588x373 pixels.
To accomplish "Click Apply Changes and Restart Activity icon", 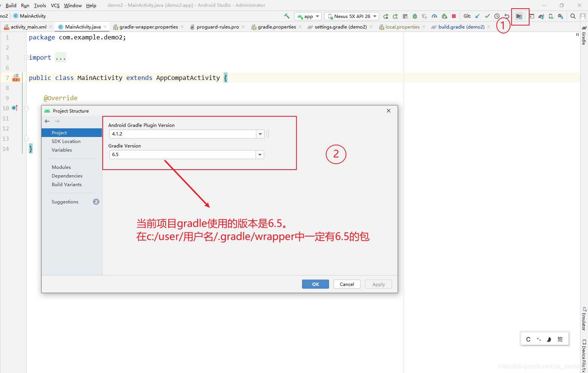I will [395, 16].
